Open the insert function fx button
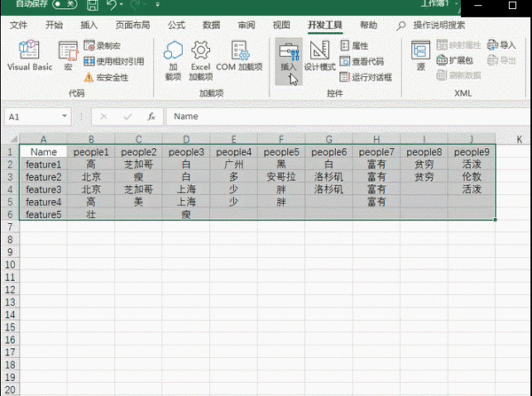This screenshot has width=532, height=396. (152, 117)
